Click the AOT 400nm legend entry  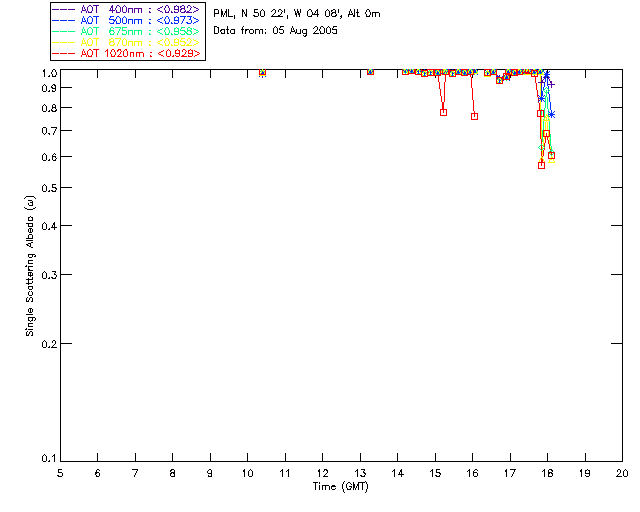click(x=126, y=9)
